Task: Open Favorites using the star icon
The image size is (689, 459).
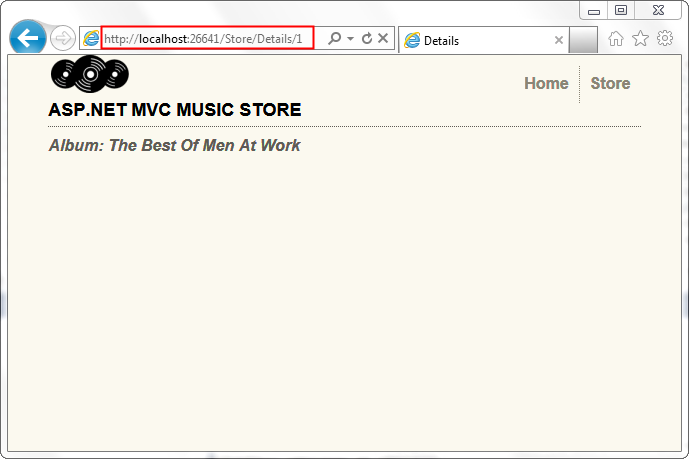Action: tap(641, 39)
